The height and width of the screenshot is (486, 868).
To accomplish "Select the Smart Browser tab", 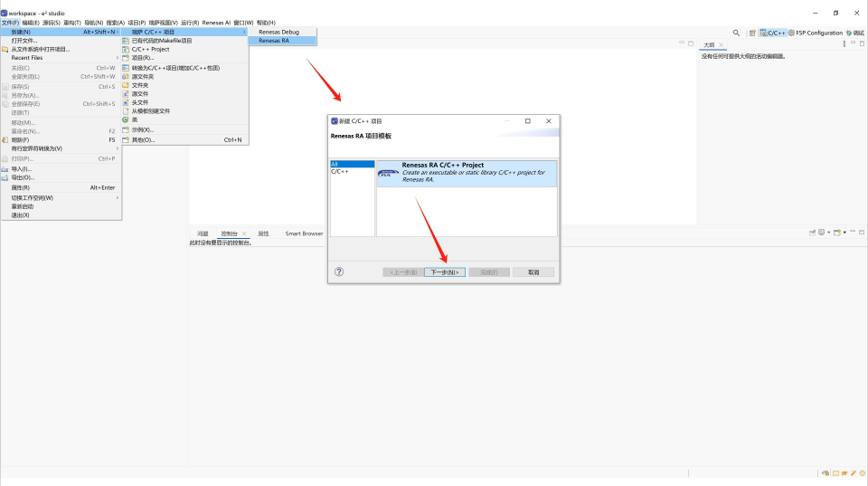I will [304, 233].
